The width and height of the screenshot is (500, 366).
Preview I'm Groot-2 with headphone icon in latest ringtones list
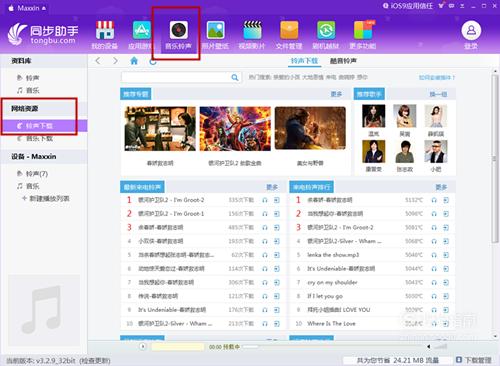coord(265,200)
